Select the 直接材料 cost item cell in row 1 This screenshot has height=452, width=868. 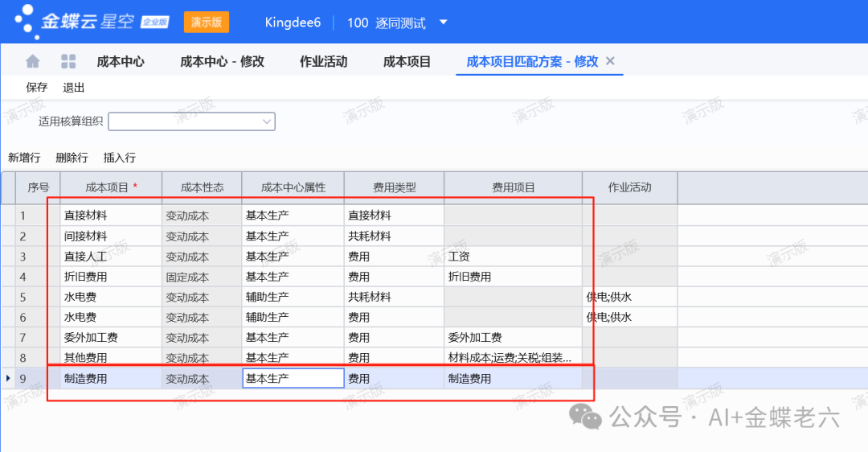tap(111, 216)
